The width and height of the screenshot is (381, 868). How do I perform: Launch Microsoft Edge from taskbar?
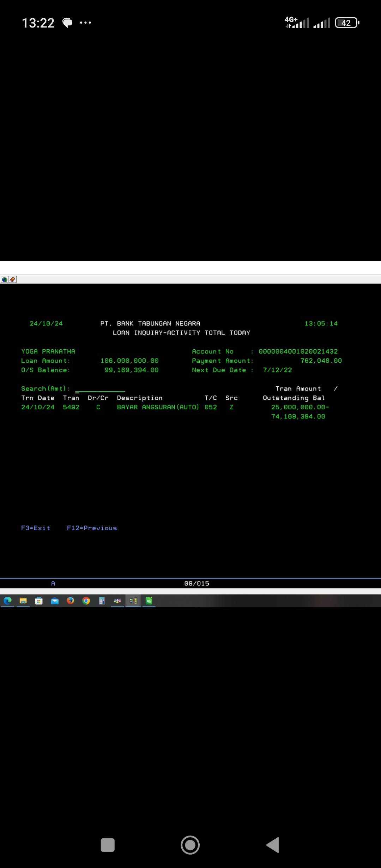coord(7,601)
